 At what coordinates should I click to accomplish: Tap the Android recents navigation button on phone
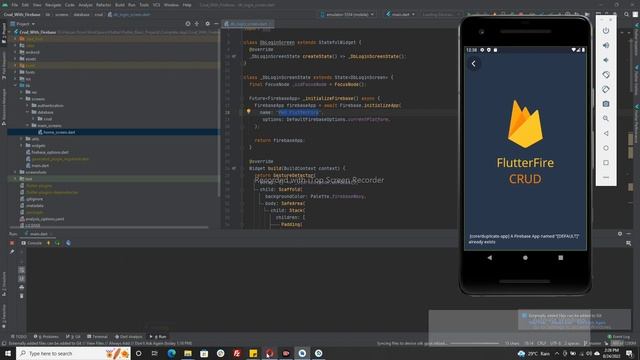(561, 258)
